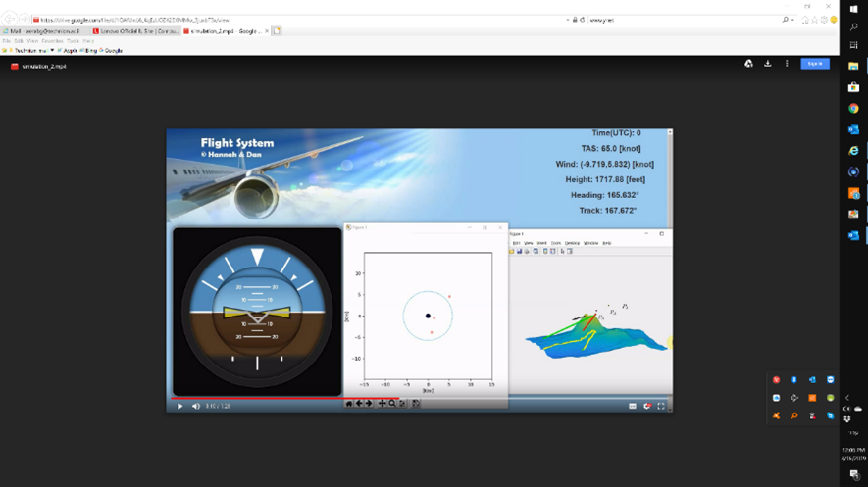Click matplotlib Home reset view icon
Viewport: 868px width, 487px height.
(x=349, y=404)
